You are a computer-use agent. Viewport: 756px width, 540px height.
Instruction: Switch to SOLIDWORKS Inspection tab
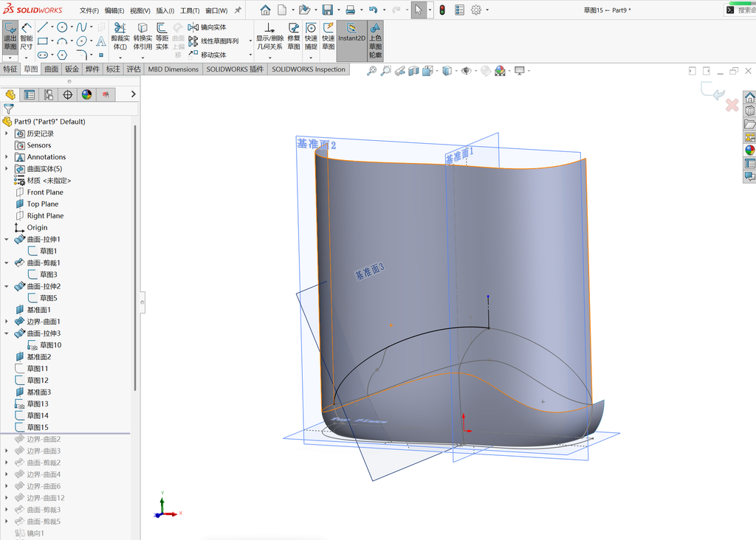[x=309, y=69]
